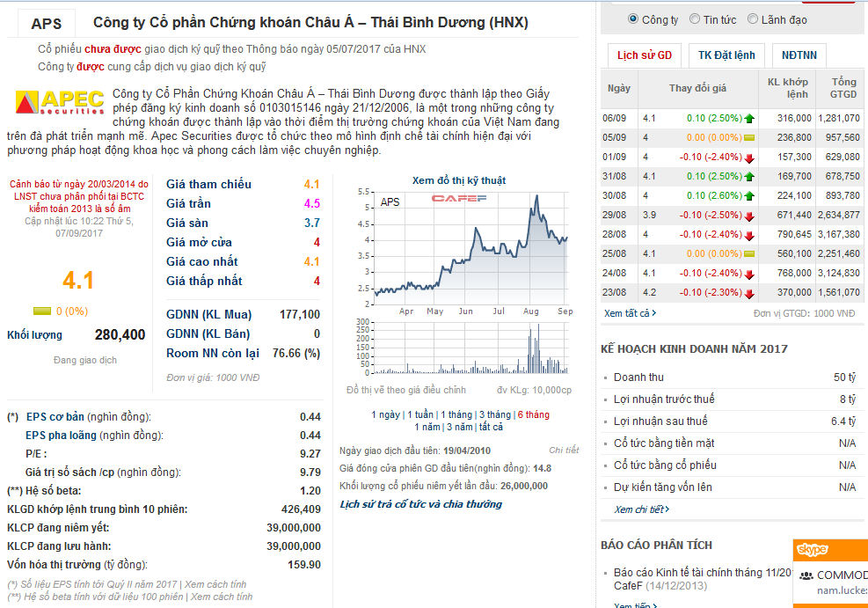868x608 pixels.
Task: Click the green up arrow in 06/09 row
Action: (749, 118)
